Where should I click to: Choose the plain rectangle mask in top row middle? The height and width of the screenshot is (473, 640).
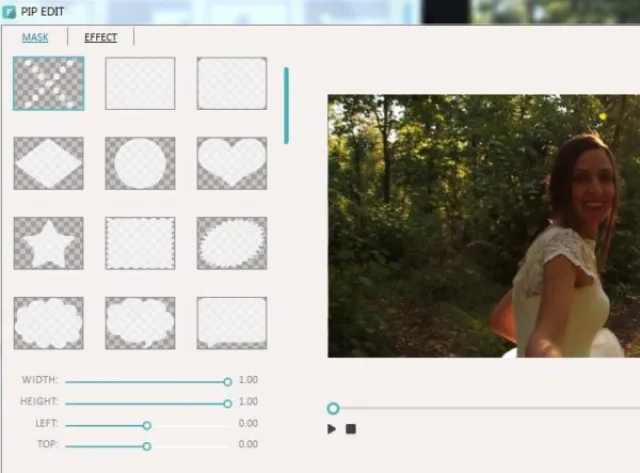coord(140,84)
